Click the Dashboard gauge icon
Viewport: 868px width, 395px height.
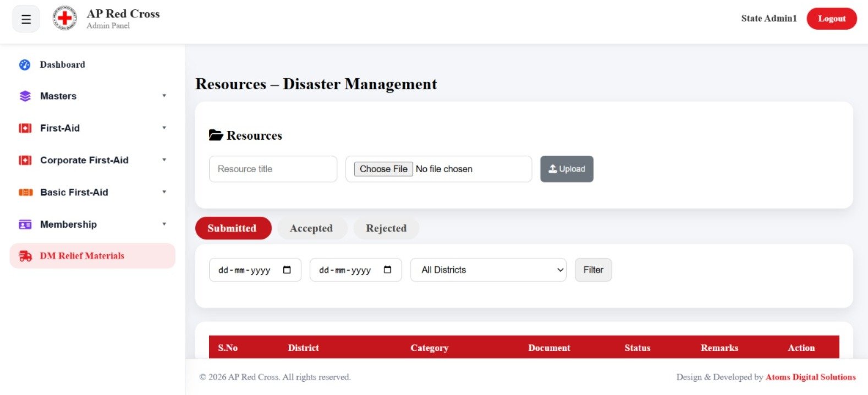pyautogui.click(x=25, y=65)
